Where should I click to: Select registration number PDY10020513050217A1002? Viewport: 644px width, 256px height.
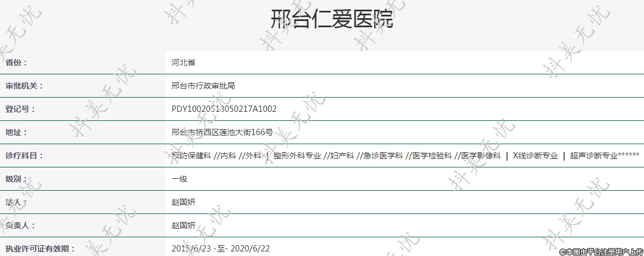click(224, 109)
